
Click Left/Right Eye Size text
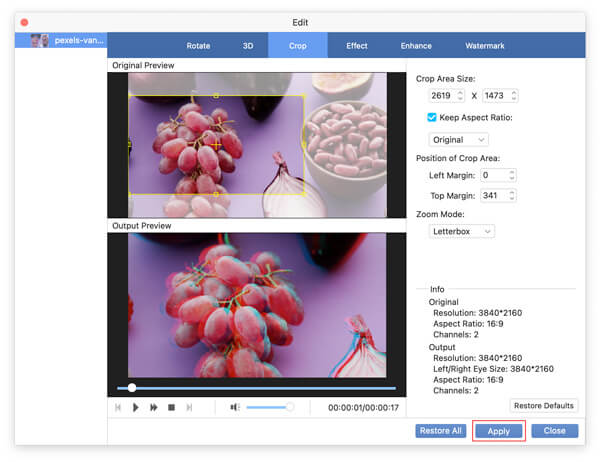493,369
